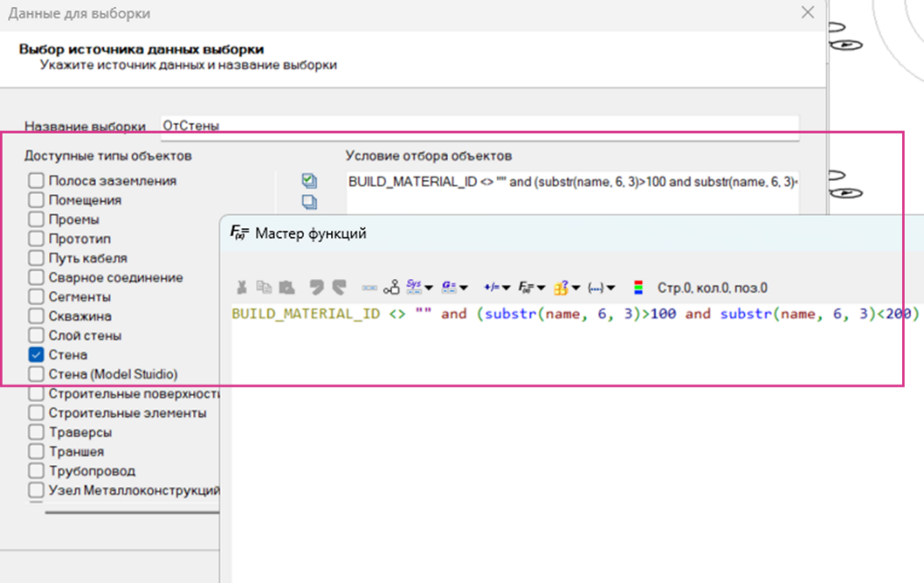Uncheck the Стена checkbox
This screenshot has width=924, height=583.
36,355
